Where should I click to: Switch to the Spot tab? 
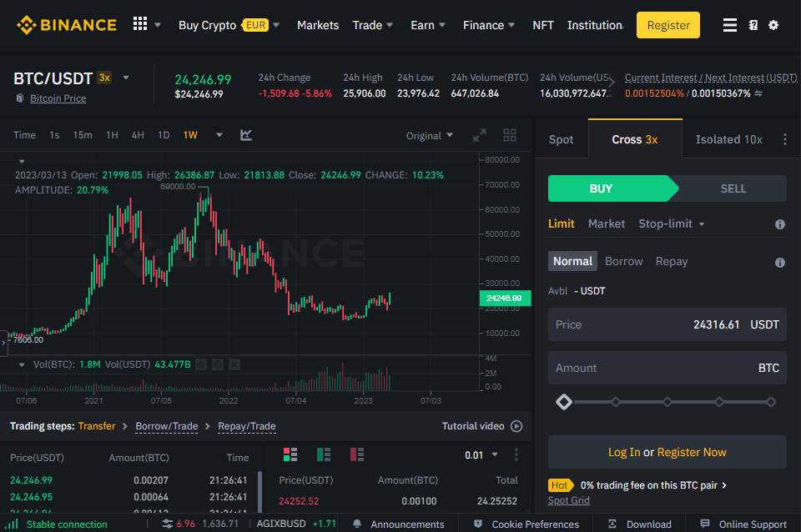point(561,139)
